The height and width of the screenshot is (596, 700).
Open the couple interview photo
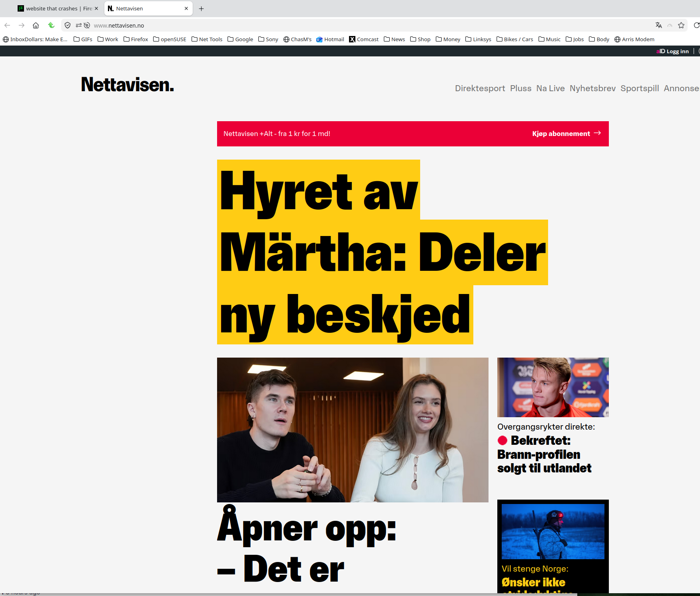tap(353, 430)
